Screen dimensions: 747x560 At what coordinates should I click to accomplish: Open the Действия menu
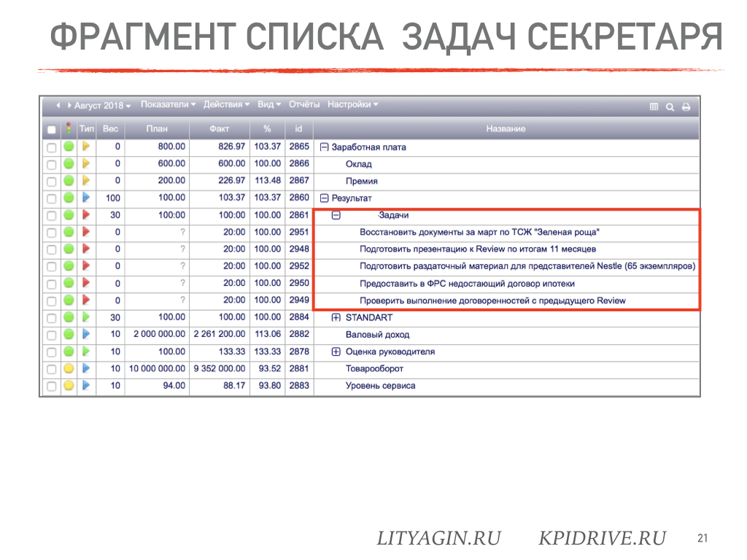click(226, 104)
